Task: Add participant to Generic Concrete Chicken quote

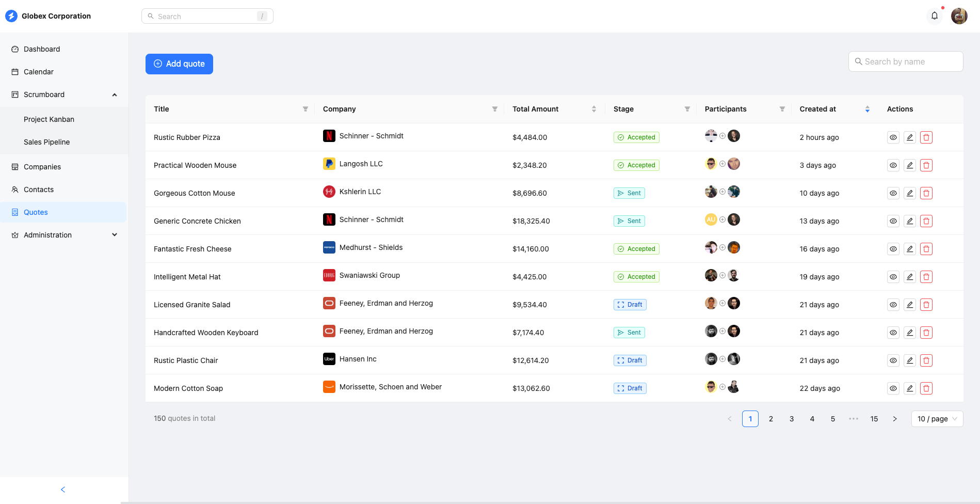Action: click(x=722, y=219)
